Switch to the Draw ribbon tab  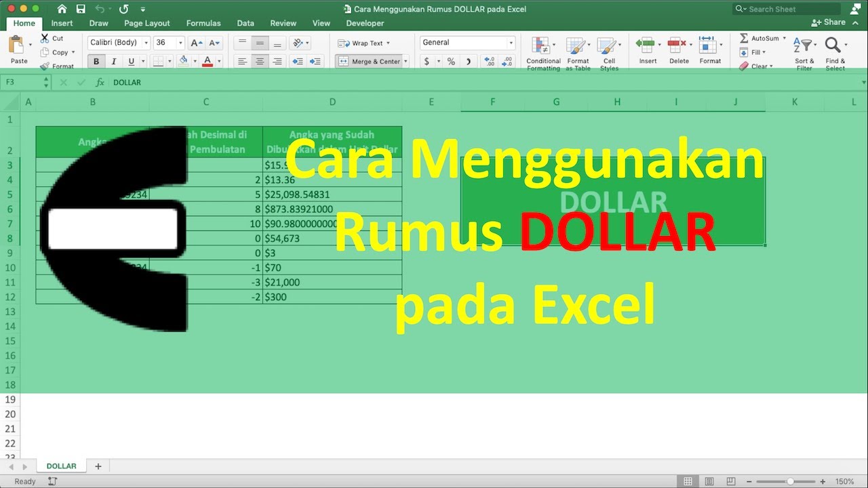[x=98, y=23]
